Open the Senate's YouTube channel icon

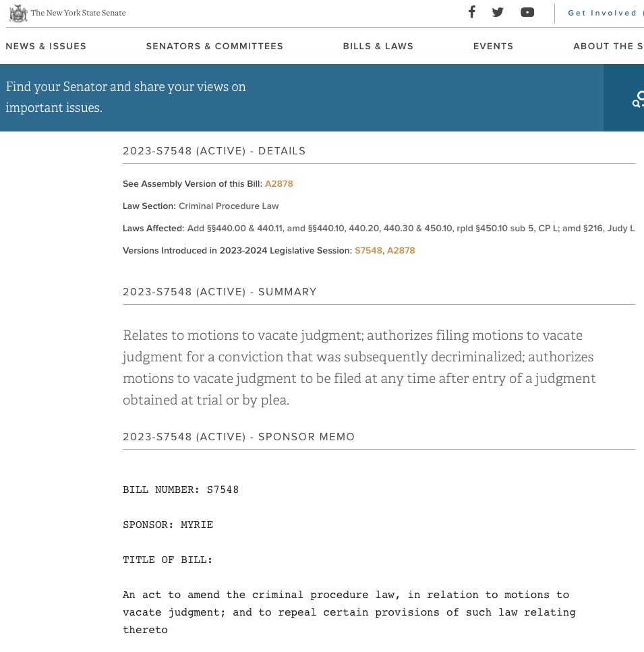point(527,12)
